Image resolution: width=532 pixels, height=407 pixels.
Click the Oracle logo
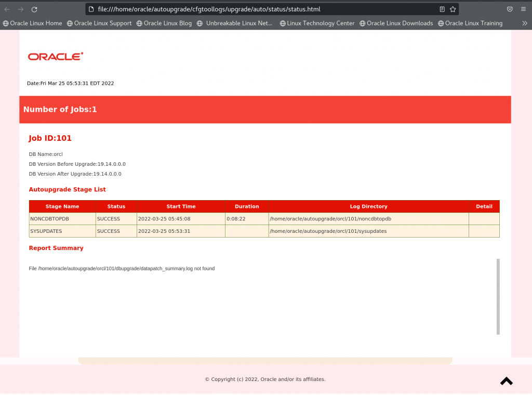pos(56,57)
